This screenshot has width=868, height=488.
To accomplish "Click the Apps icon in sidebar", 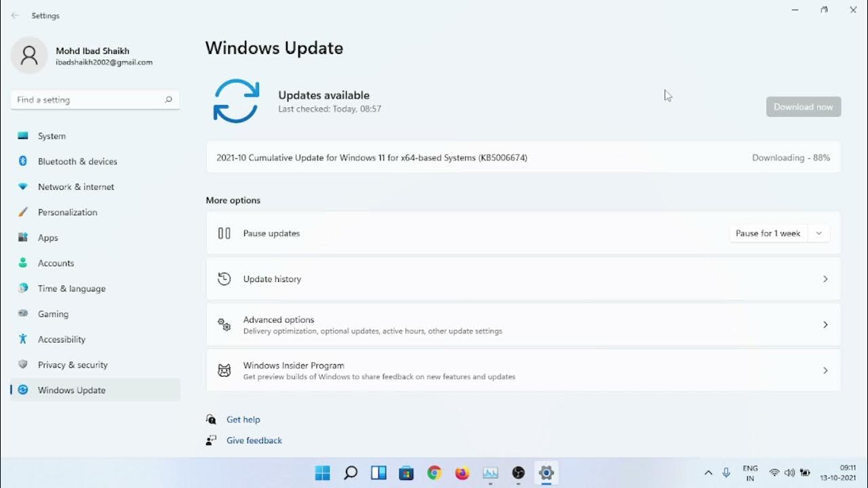I will (x=23, y=237).
